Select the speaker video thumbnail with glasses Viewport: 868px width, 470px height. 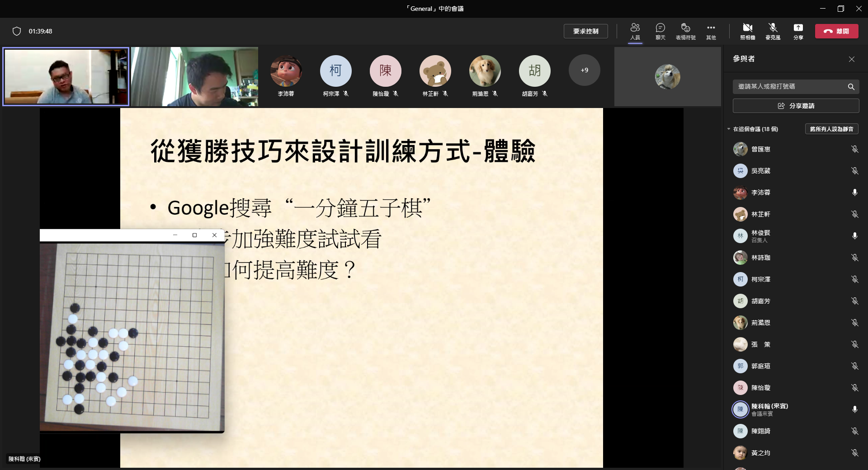tap(66, 76)
